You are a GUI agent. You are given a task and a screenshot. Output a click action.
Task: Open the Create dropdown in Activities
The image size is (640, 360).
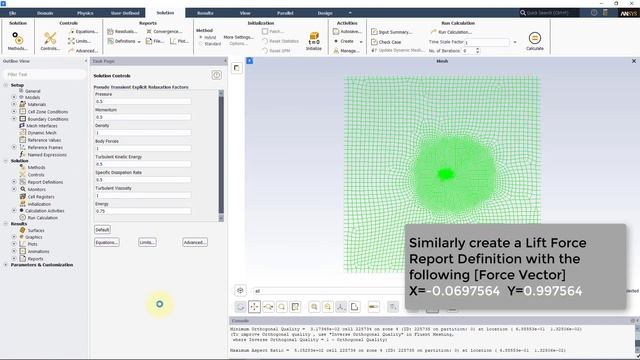tap(348, 41)
